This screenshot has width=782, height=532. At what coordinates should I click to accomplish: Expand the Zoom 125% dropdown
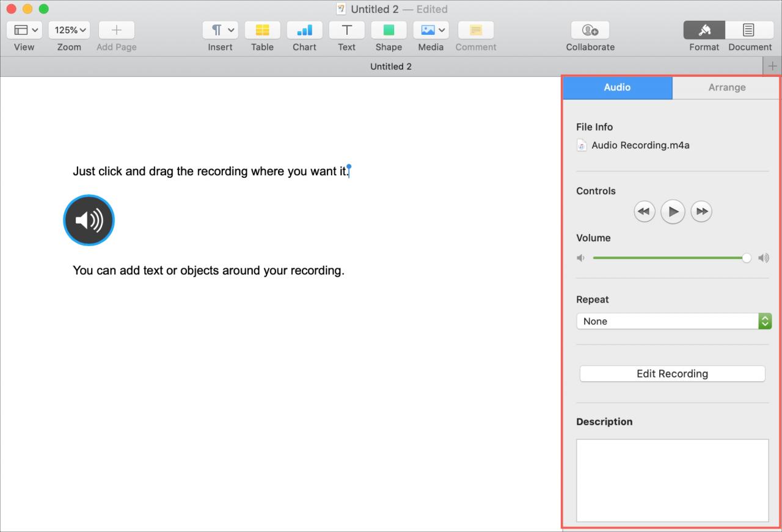click(x=69, y=30)
